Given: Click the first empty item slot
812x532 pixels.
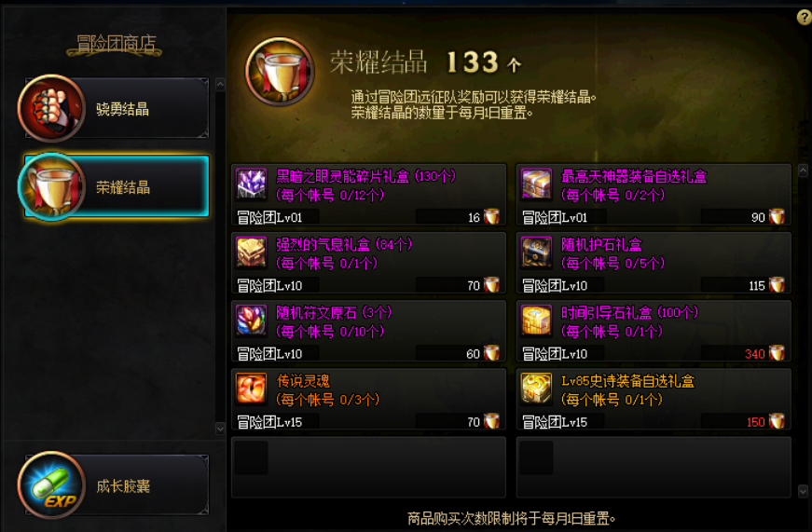Looking at the screenshot, I should pos(369,468).
